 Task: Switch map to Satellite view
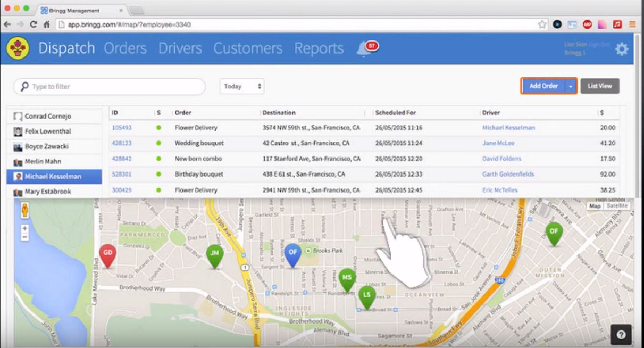(617, 206)
